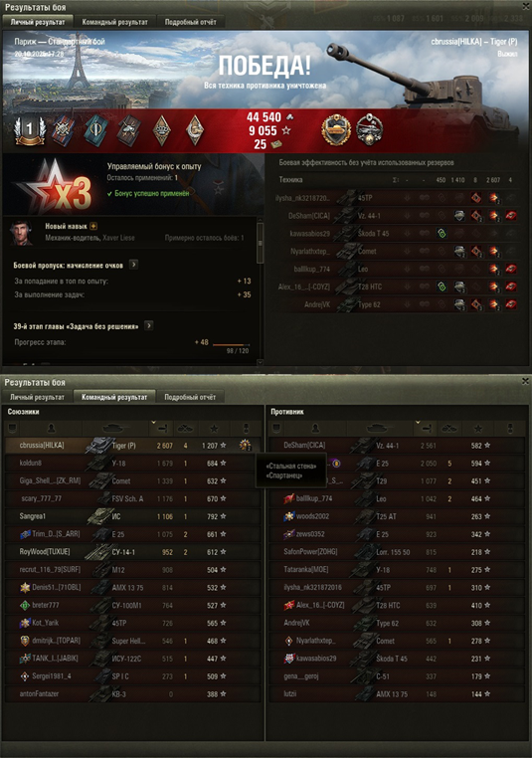
Task: Click the personal results panel scrollbar
Action: 260,290
